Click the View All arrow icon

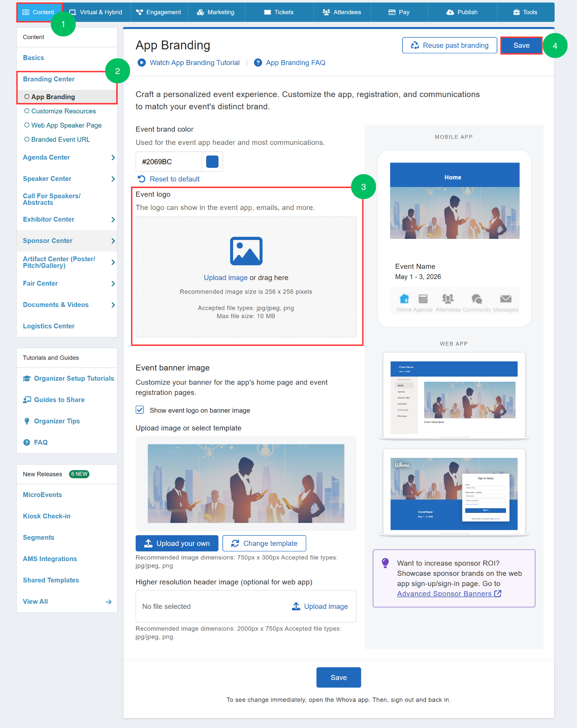pyautogui.click(x=108, y=602)
